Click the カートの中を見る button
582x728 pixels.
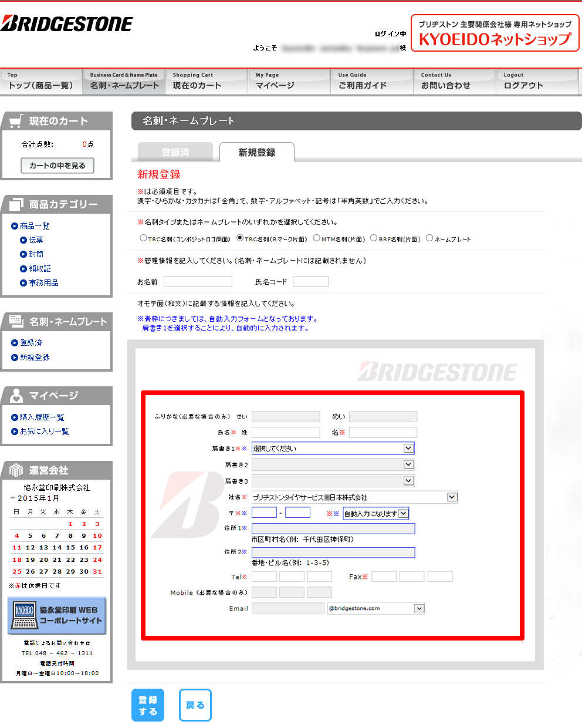(x=57, y=166)
